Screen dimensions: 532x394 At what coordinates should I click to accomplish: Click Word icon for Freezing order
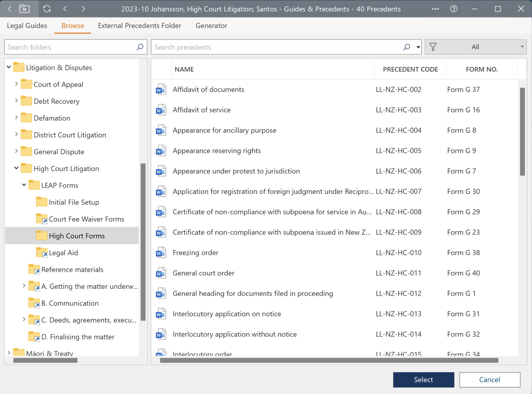(x=161, y=253)
